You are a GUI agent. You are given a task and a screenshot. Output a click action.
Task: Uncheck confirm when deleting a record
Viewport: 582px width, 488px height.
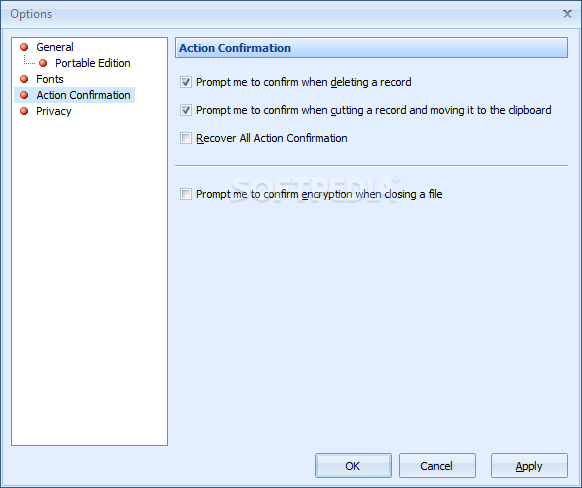[186, 82]
